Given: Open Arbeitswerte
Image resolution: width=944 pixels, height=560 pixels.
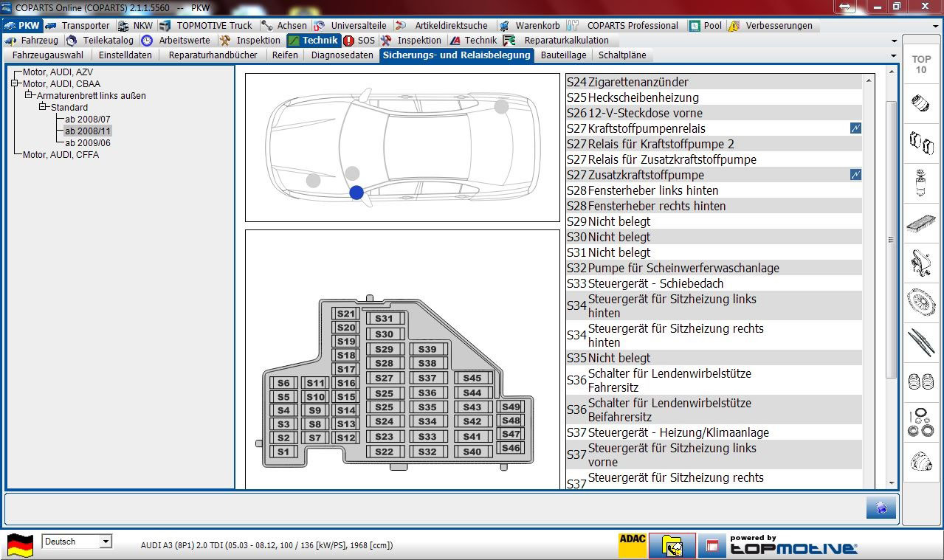Looking at the screenshot, I should [176, 41].
